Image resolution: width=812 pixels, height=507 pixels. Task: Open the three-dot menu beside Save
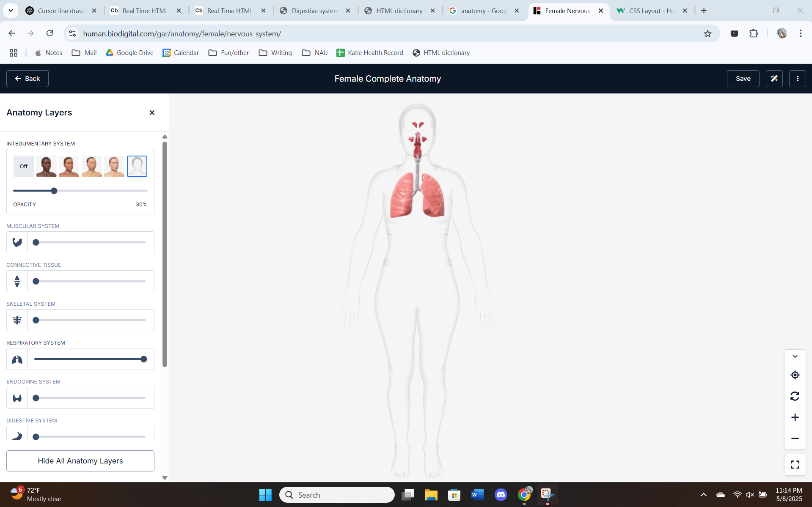coord(797,79)
